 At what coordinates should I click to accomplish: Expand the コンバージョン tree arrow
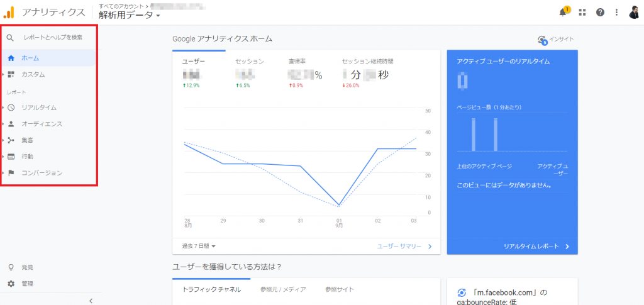[x=3, y=173]
